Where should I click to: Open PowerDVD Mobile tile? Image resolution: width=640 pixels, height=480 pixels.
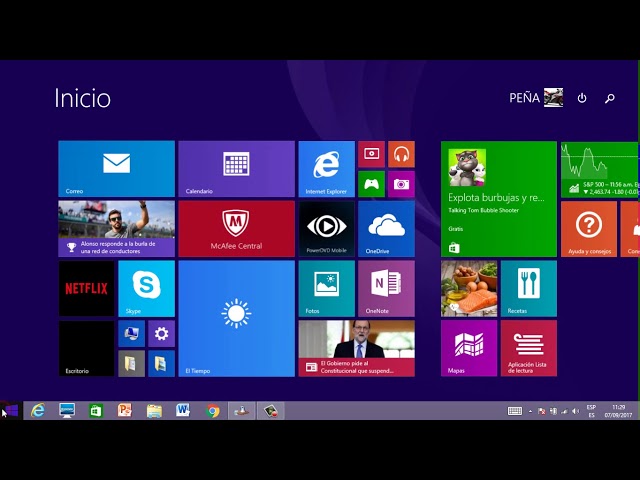[x=327, y=229]
